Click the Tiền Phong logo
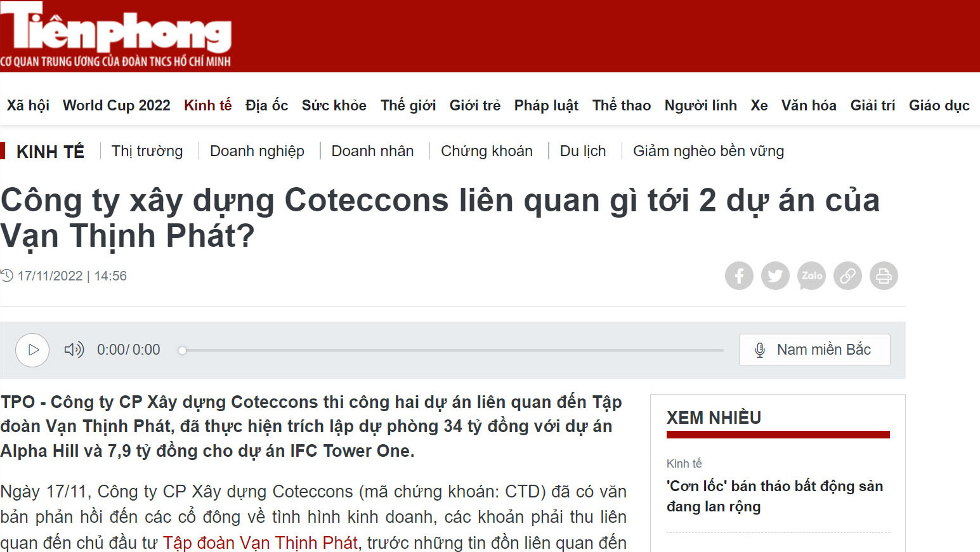The width and height of the screenshot is (980, 552). click(115, 34)
